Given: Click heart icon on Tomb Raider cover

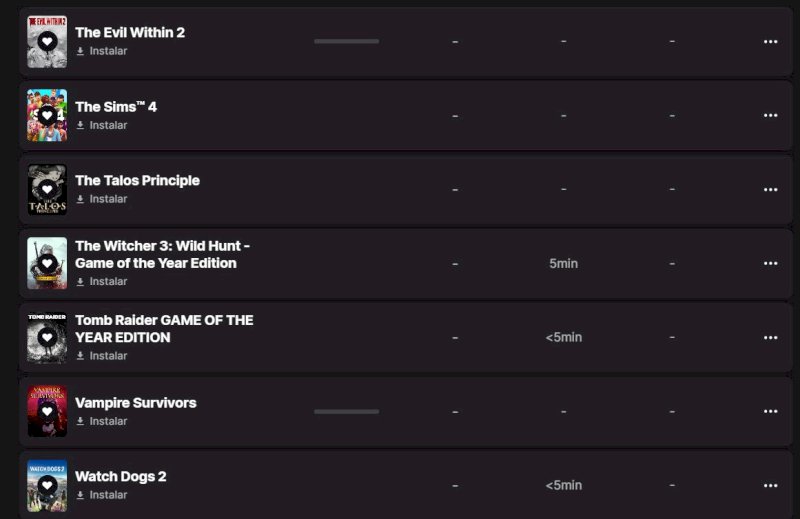Looking at the screenshot, I should [x=47, y=338].
